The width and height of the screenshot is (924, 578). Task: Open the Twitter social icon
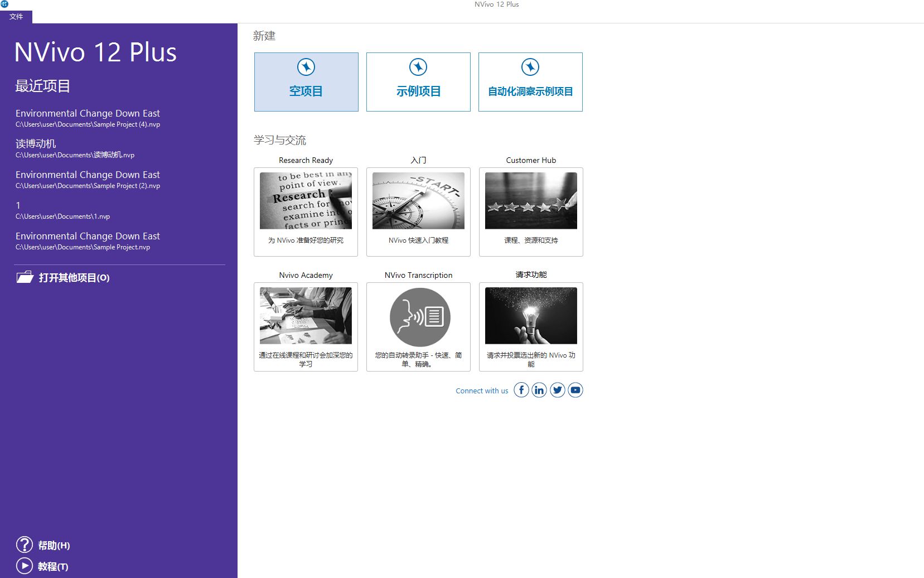[x=557, y=390]
